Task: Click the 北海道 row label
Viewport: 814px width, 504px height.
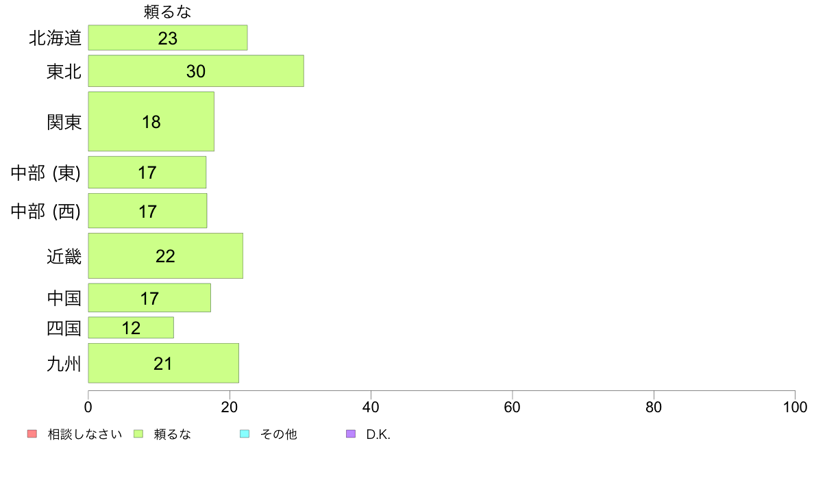Action: pos(56,38)
